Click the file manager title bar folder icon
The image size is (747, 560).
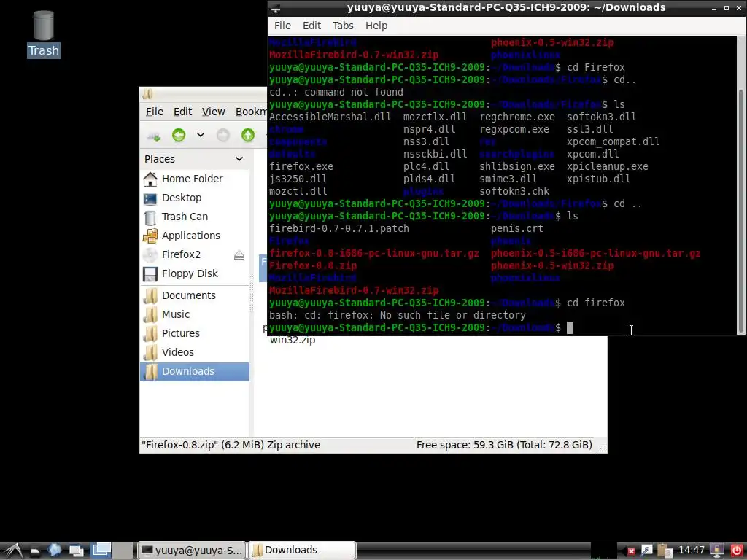(x=147, y=94)
